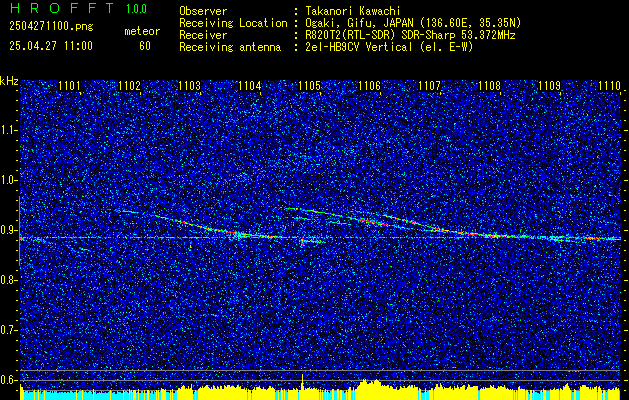The width and height of the screenshot is (629, 400).
Task: Click the 1103 time marker
Action: click(x=189, y=86)
